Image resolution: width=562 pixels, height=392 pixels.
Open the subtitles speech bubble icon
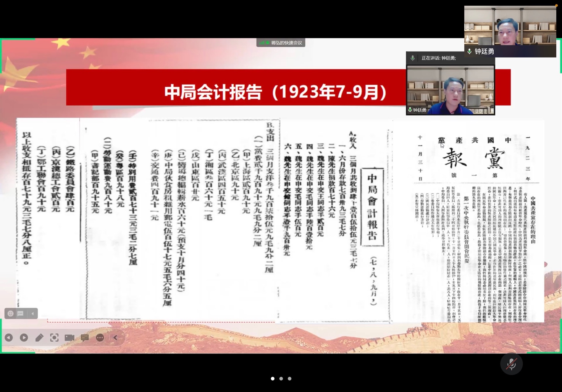[x=85, y=337]
